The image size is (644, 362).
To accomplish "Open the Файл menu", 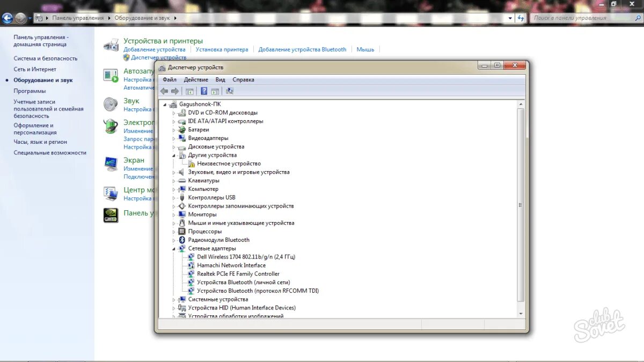I will click(170, 79).
